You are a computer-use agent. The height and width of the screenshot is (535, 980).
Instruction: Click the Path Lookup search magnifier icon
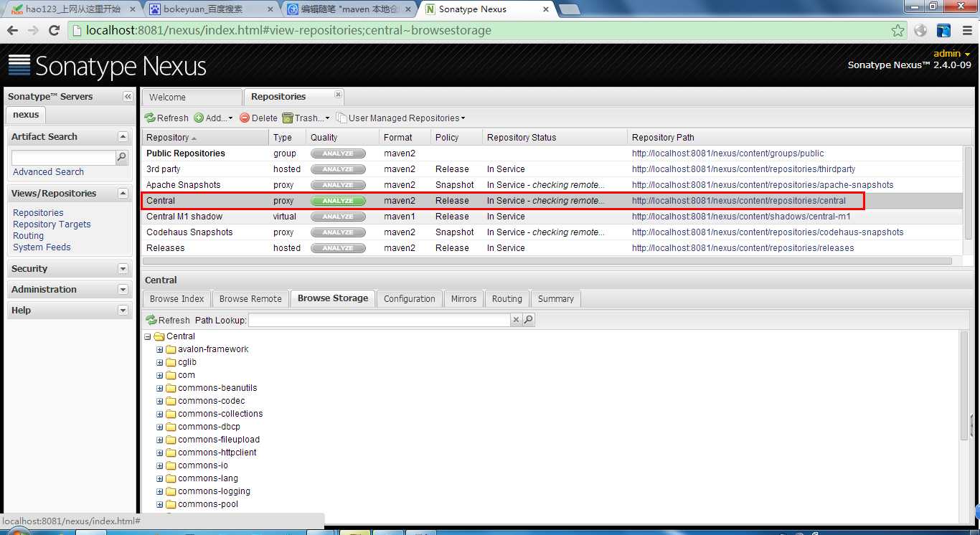pos(529,320)
